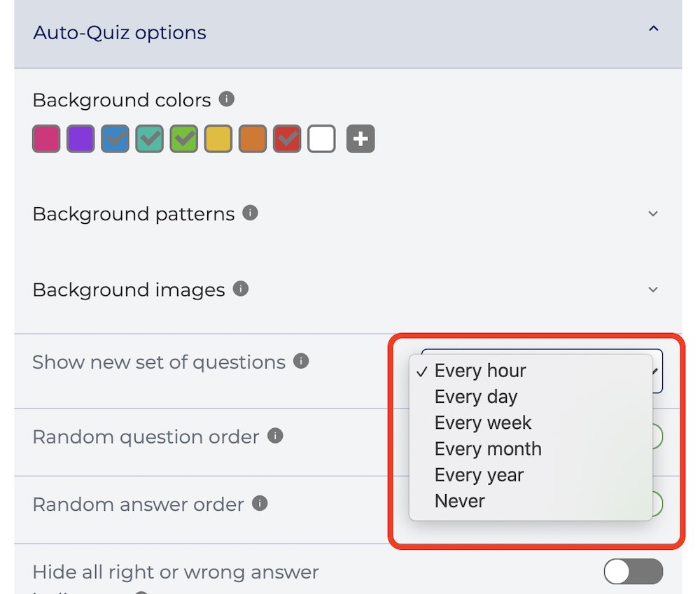This screenshot has height=594, width=700.
Task: Click info icon next to Random question order
Action: 275,436
